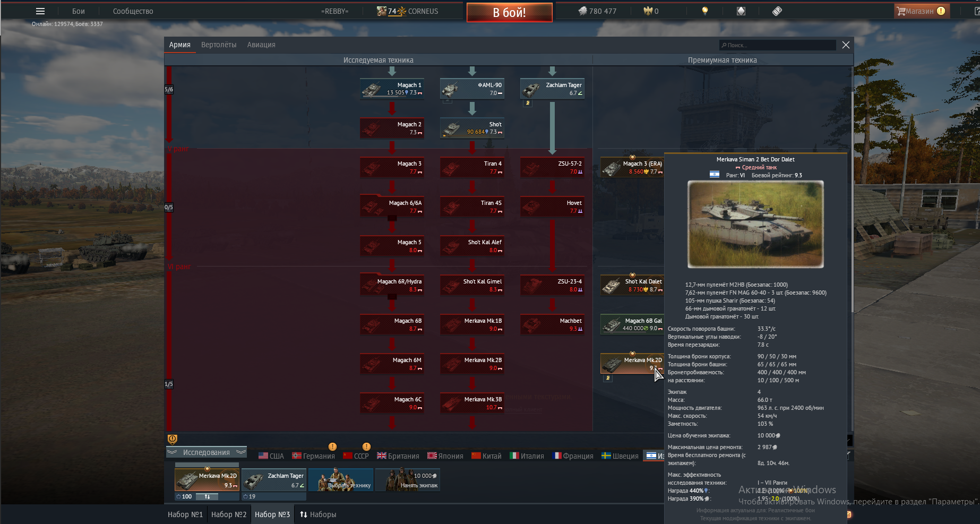Image resolution: width=980 pixels, height=524 pixels.
Task: Select the Sho't vehicle card
Action: [472, 128]
